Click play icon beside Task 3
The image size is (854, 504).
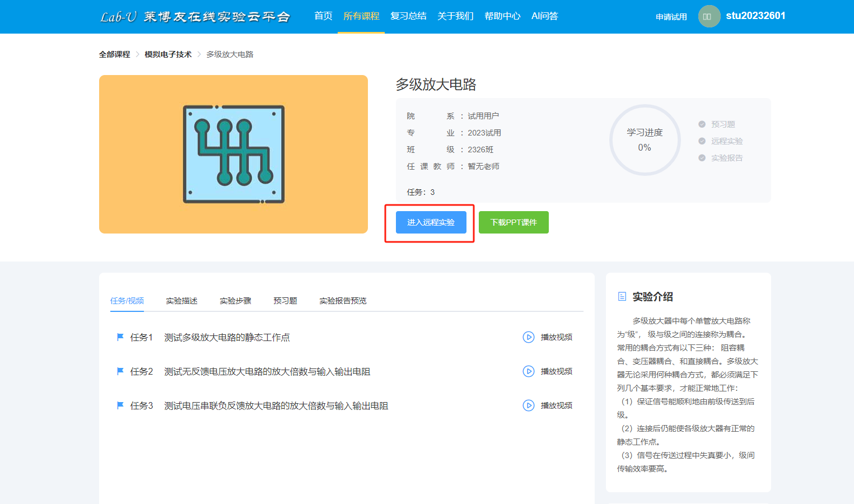pos(528,405)
